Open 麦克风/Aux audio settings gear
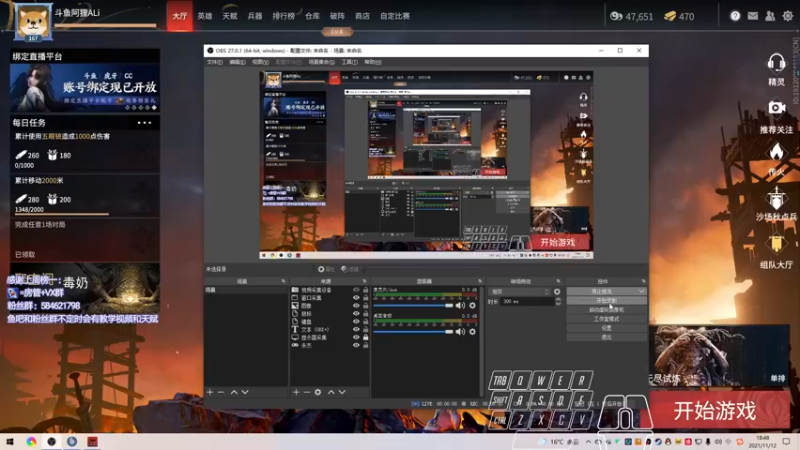Viewport: 800px width, 450px height. pos(472,305)
